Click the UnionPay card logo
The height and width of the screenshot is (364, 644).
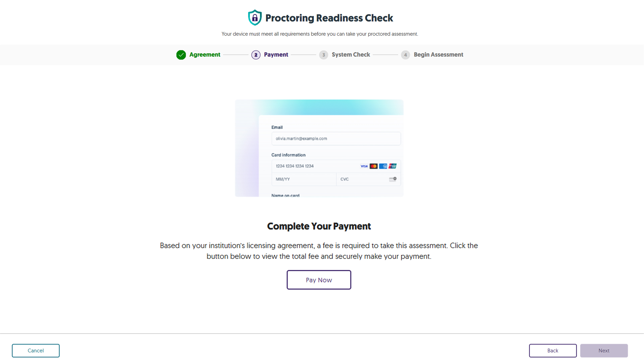pos(393,166)
